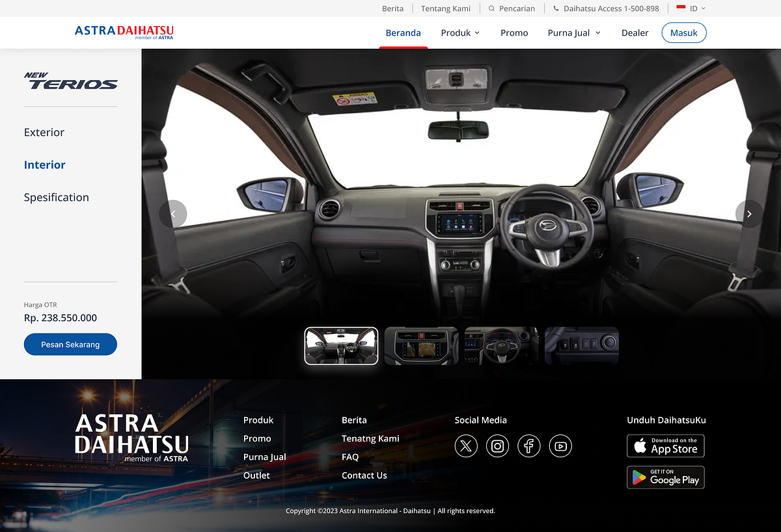The image size is (781, 532).
Task: Show previous interior image with left arrow
Action: (x=173, y=213)
